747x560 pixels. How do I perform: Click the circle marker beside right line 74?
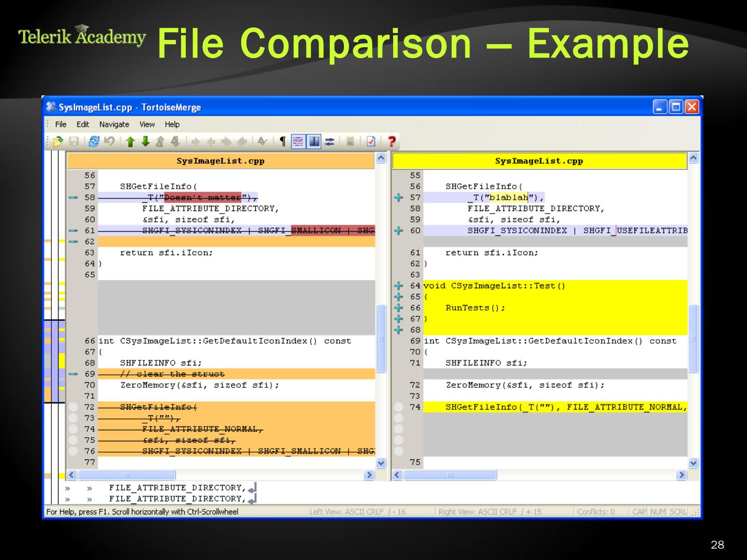point(398,407)
